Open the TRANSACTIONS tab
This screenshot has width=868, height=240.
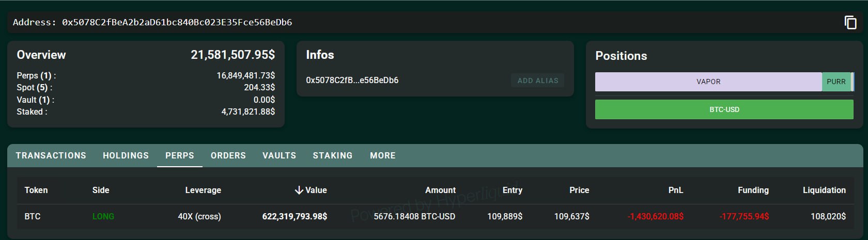click(51, 155)
